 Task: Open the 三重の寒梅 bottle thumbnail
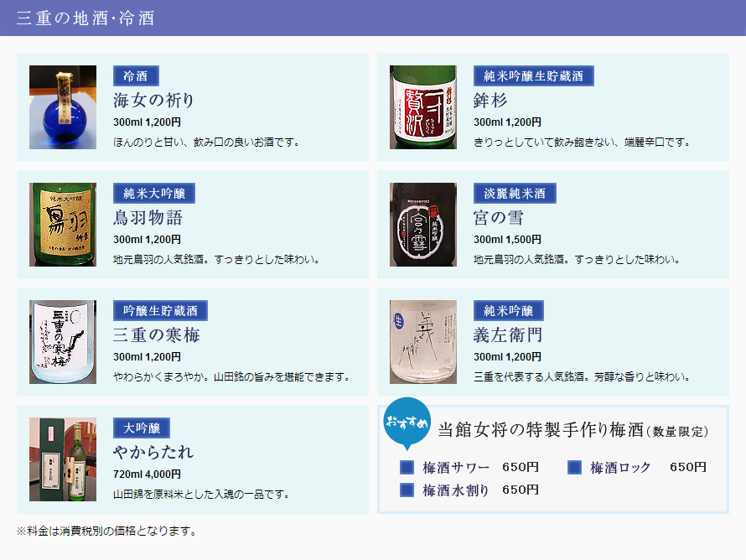63,342
